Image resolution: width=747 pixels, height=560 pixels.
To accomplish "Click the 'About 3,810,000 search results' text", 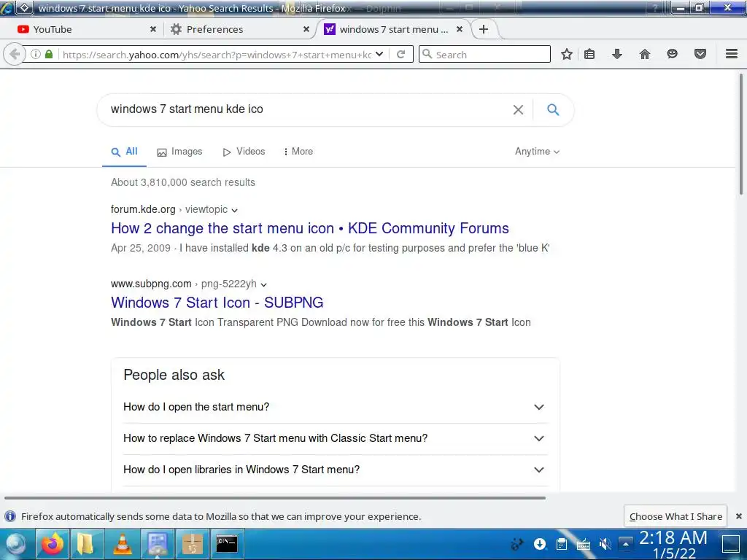I will click(183, 182).
